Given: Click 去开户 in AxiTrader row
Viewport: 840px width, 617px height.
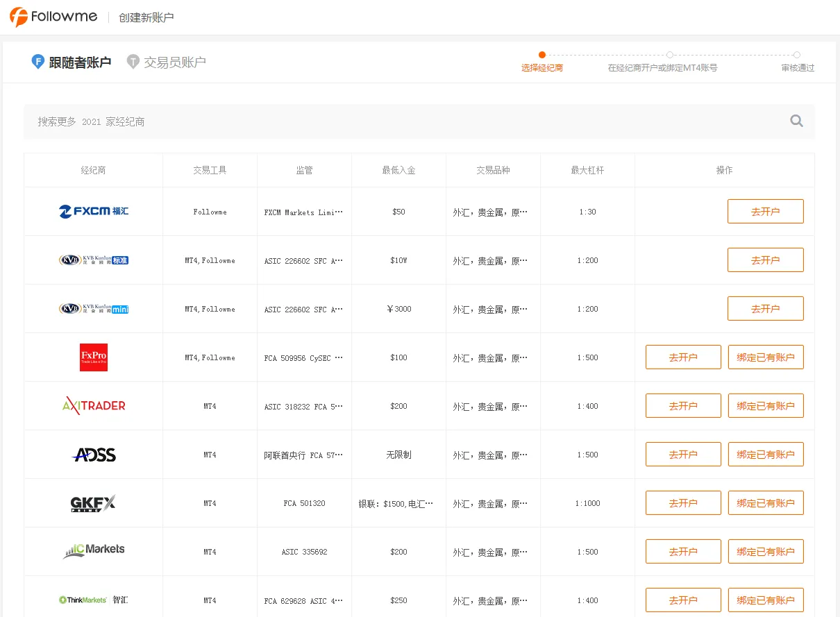Looking at the screenshot, I should tap(683, 406).
